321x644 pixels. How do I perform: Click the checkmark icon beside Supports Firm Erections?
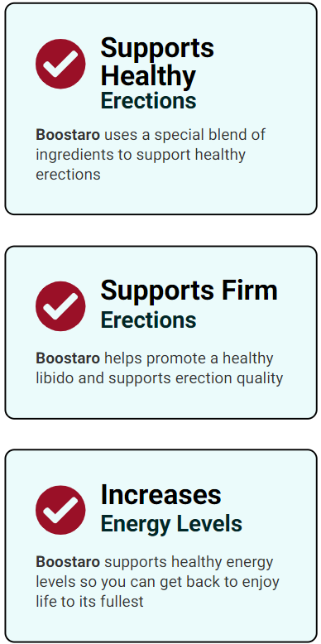tap(60, 306)
